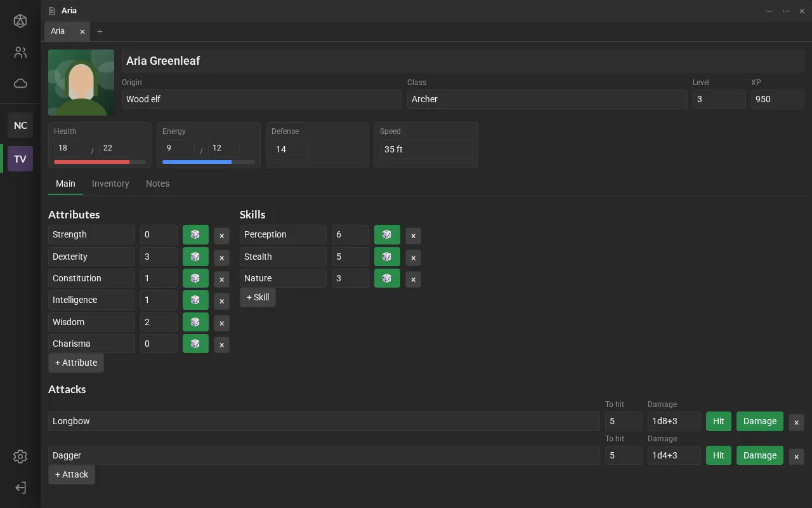
Task: Edit the character name Aria Greenleaf
Action: [x=463, y=61]
